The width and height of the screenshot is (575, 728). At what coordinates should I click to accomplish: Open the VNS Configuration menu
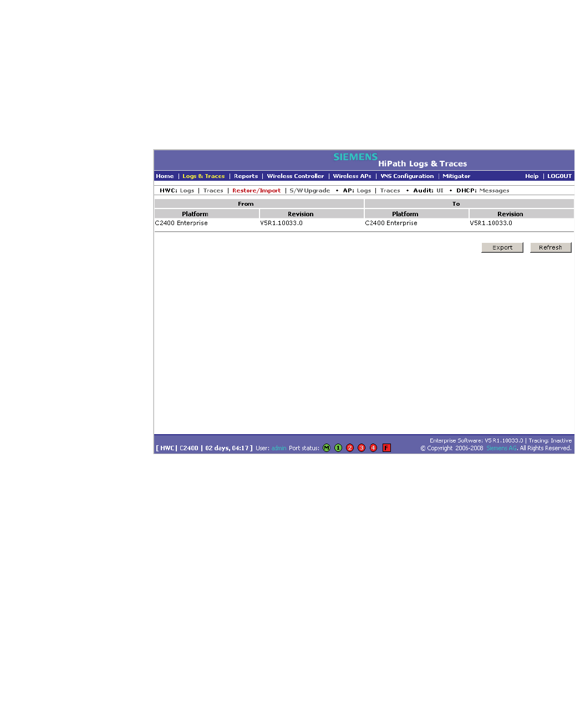(x=407, y=176)
